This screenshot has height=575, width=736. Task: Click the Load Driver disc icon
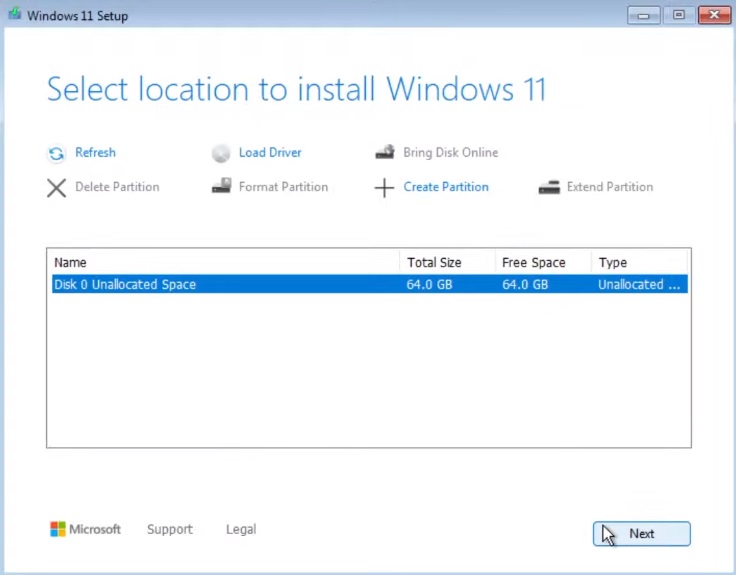click(221, 153)
